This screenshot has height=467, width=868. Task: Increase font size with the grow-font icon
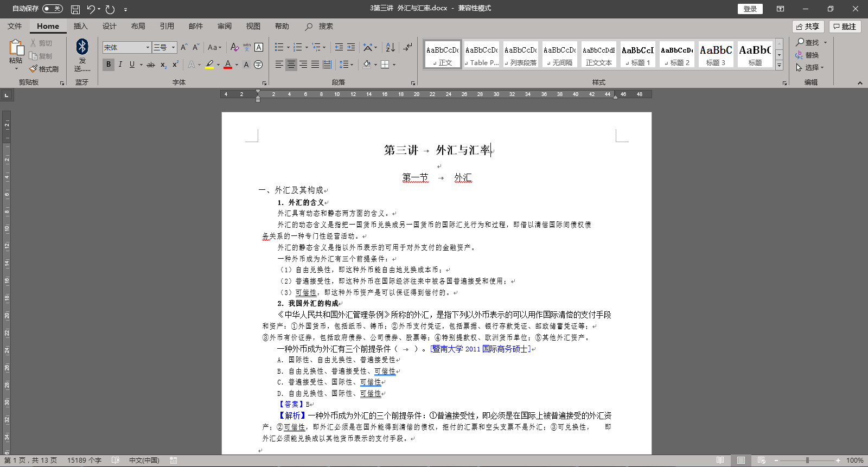(x=184, y=47)
